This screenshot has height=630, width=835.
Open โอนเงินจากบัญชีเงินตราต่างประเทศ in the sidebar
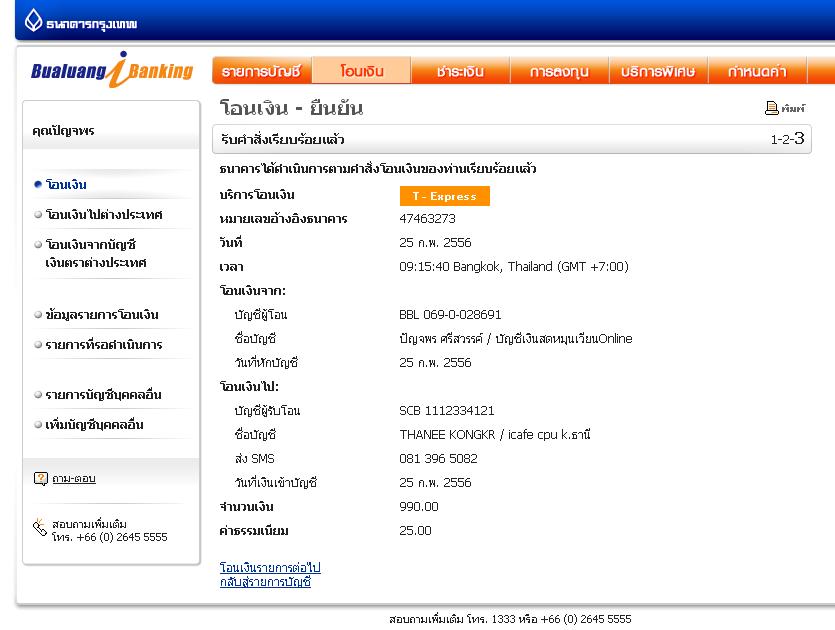(96, 253)
